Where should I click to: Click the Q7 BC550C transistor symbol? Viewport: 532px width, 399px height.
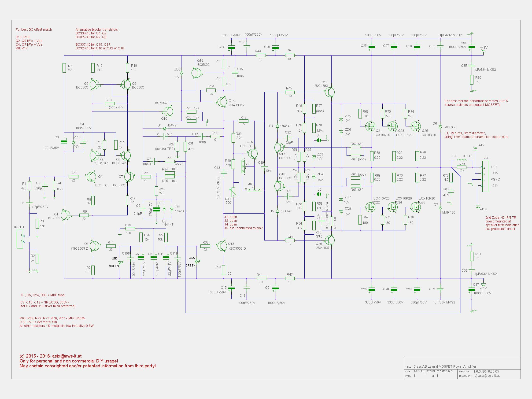(129, 177)
